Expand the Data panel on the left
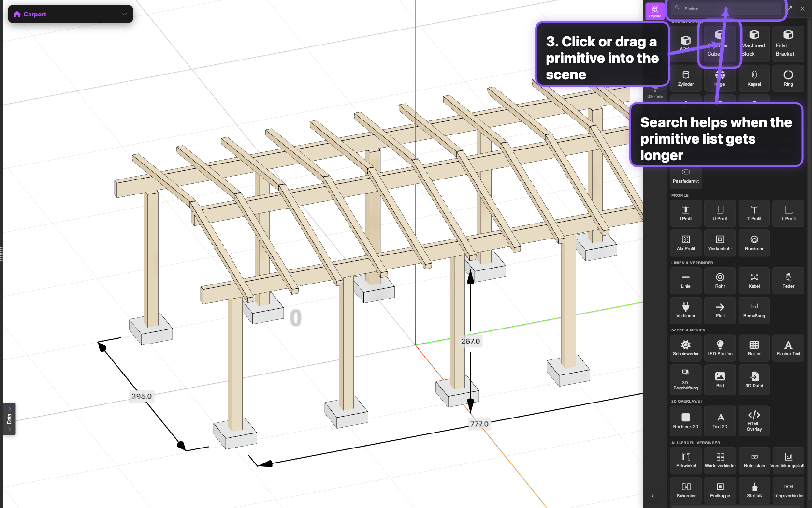 coord(9,419)
